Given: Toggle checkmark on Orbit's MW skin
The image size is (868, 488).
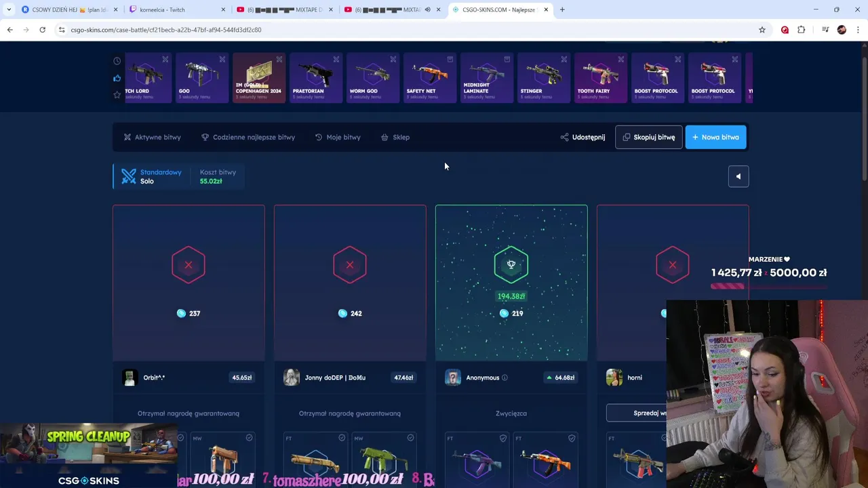Looking at the screenshot, I should 249,438.
